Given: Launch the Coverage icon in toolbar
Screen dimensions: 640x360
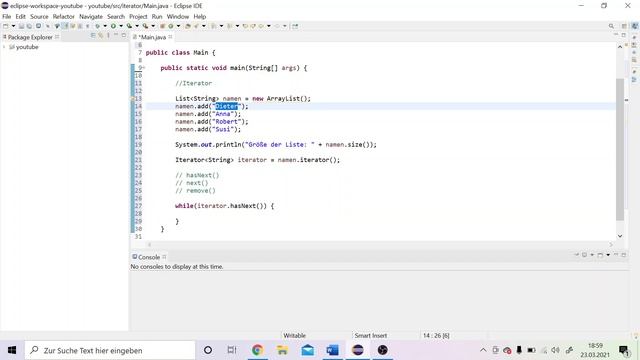Looking at the screenshot, I should [x=129, y=26].
